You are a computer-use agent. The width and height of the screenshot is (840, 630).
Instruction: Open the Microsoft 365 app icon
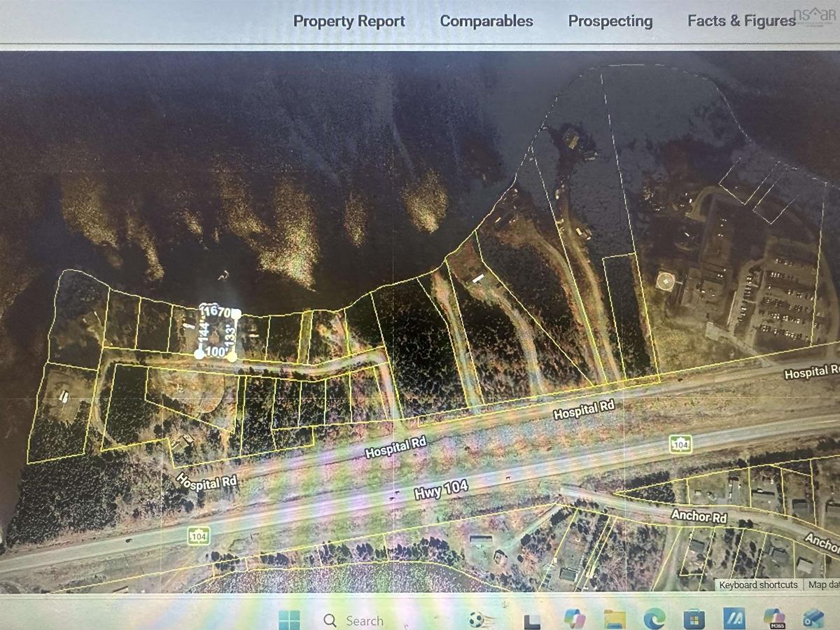tap(774, 619)
